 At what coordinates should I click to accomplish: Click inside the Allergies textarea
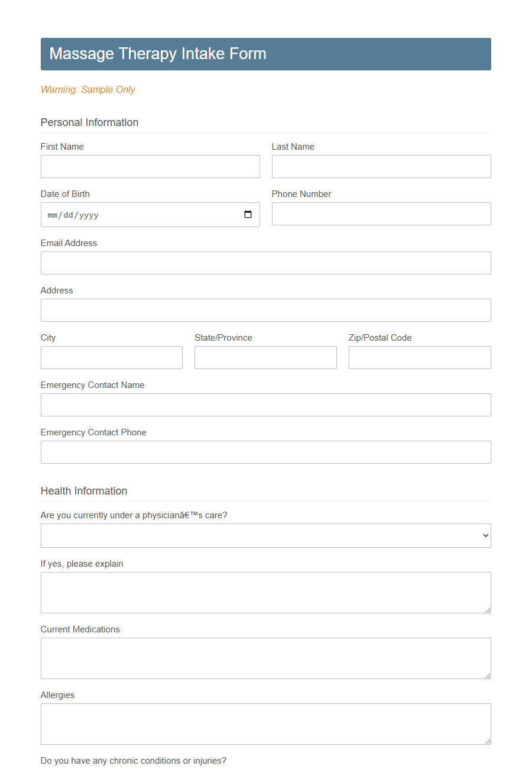pyautogui.click(x=265, y=723)
